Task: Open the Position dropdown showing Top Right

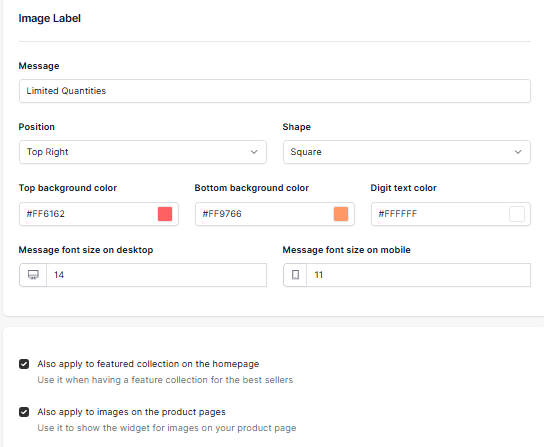Action: tap(143, 152)
